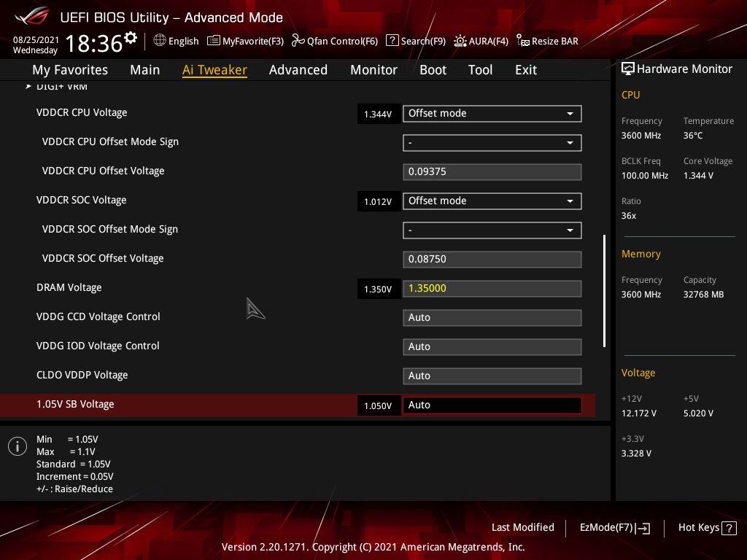Open the Tool tab
The image size is (747, 560).
point(480,70)
